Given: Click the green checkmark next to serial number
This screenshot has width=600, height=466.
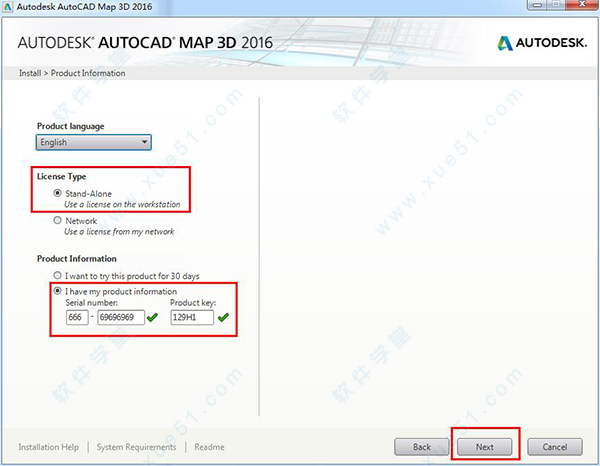Looking at the screenshot, I should pos(152,317).
